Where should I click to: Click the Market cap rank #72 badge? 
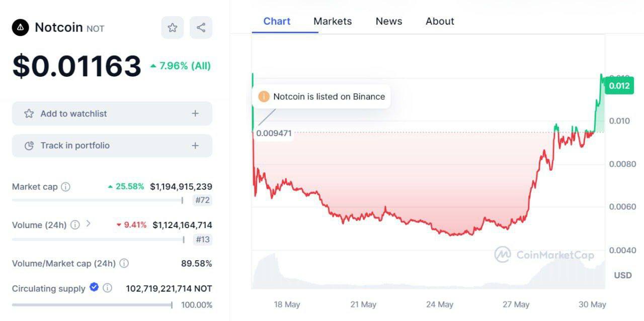pyautogui.click(x=202, y=200)
